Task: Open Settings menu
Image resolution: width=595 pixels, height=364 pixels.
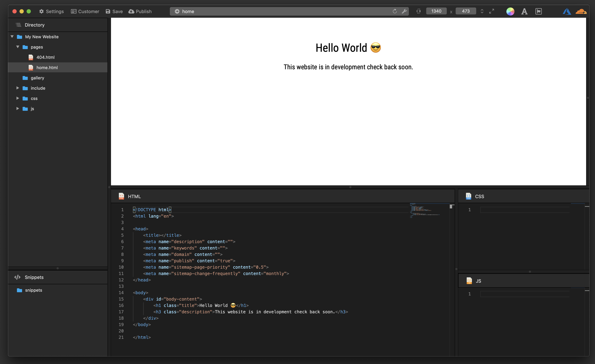Action: [51, 12]
